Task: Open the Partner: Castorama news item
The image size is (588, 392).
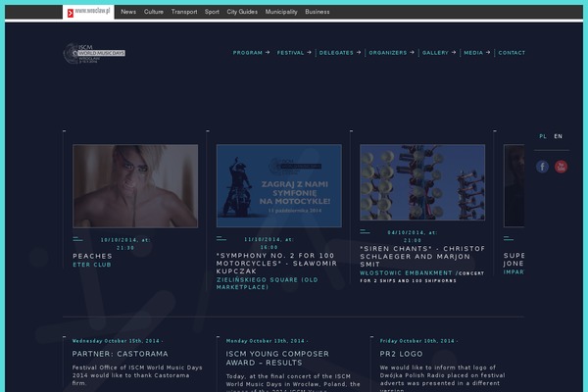Action: (x=121, y=354)
